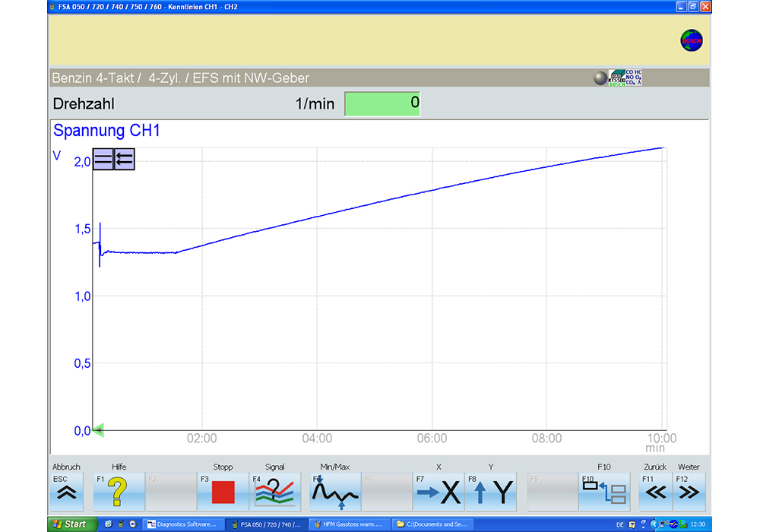The width and height of the screenshot is (760, 532).
Task: Open the F4 Signal selection icon
Action: [x=274, y=492]
